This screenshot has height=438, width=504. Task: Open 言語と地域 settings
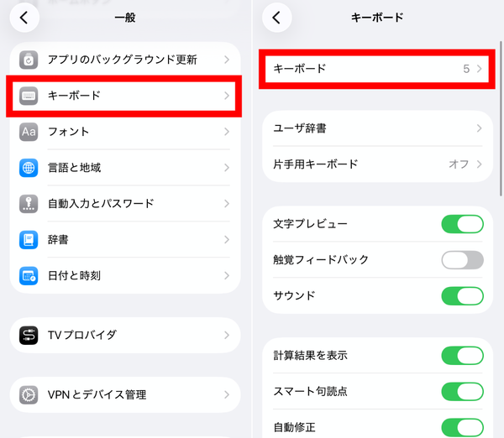125,168
